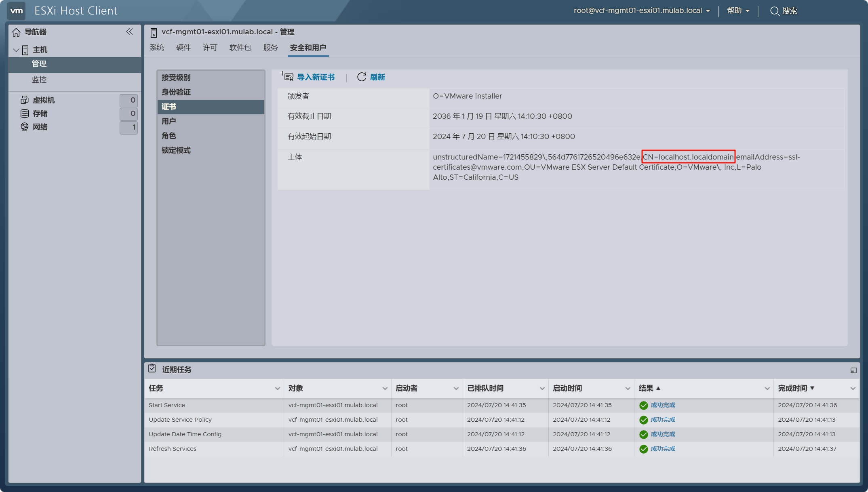Select the Refresh Services task row name

[x=173, y=449]
